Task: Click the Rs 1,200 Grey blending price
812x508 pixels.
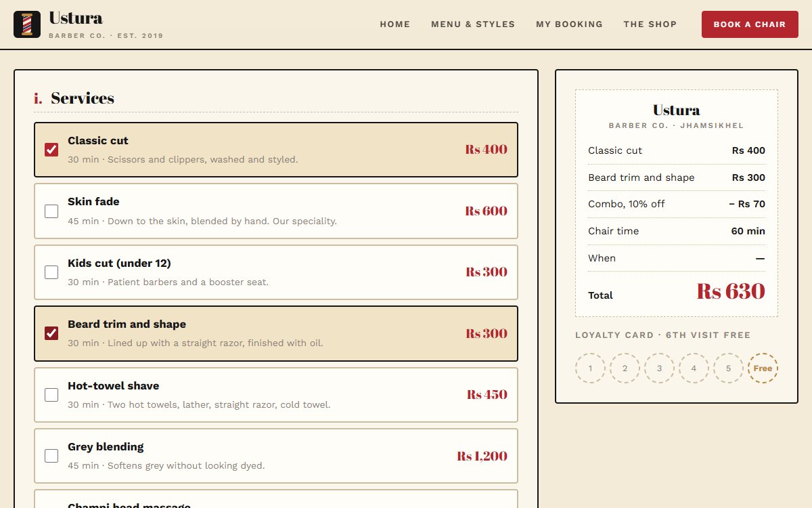Action: (x=482, y=456)
